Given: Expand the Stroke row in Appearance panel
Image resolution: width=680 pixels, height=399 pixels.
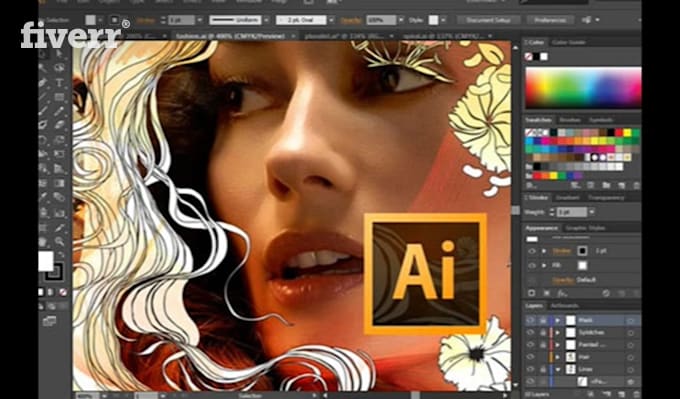Looking at the screenshot, I should (x=544, y=251).
